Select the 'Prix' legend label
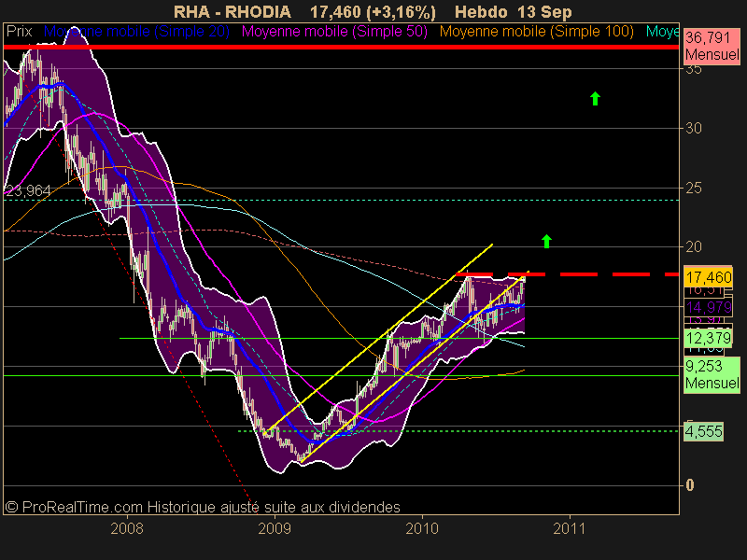This screenshot has width=747, height=560. click(x=19, y=32)
